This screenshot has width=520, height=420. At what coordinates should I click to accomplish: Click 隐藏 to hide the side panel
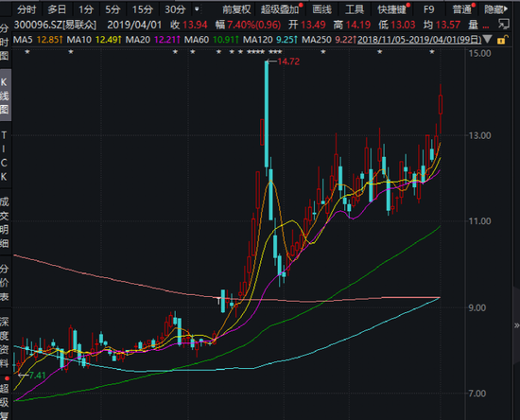click(x=495, y=9)
